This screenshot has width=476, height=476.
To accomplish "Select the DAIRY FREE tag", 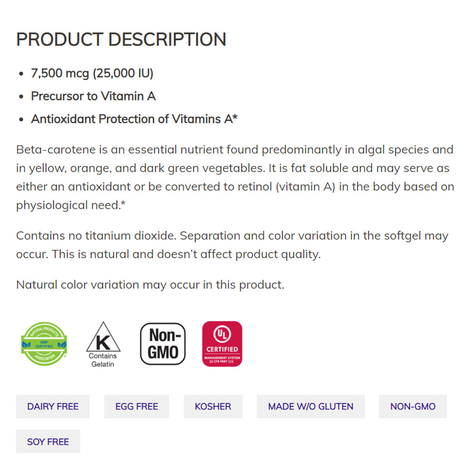I will 53,407.
